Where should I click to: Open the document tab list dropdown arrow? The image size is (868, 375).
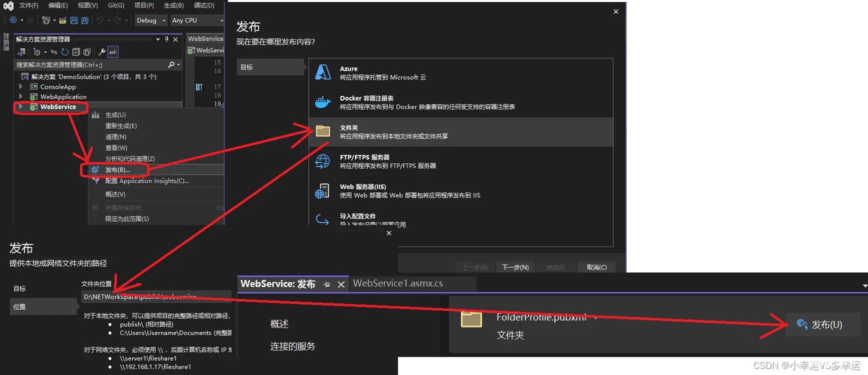[864, 285]
